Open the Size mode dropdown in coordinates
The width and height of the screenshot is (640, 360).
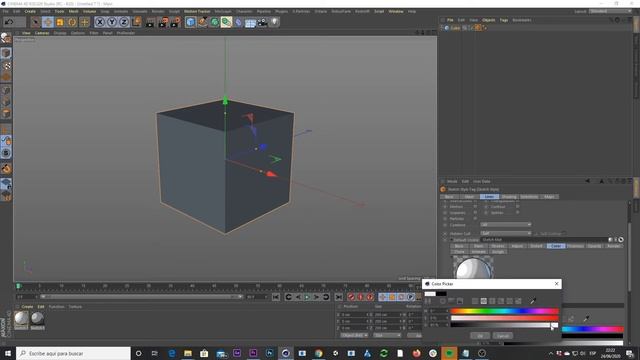coord(387,335)
